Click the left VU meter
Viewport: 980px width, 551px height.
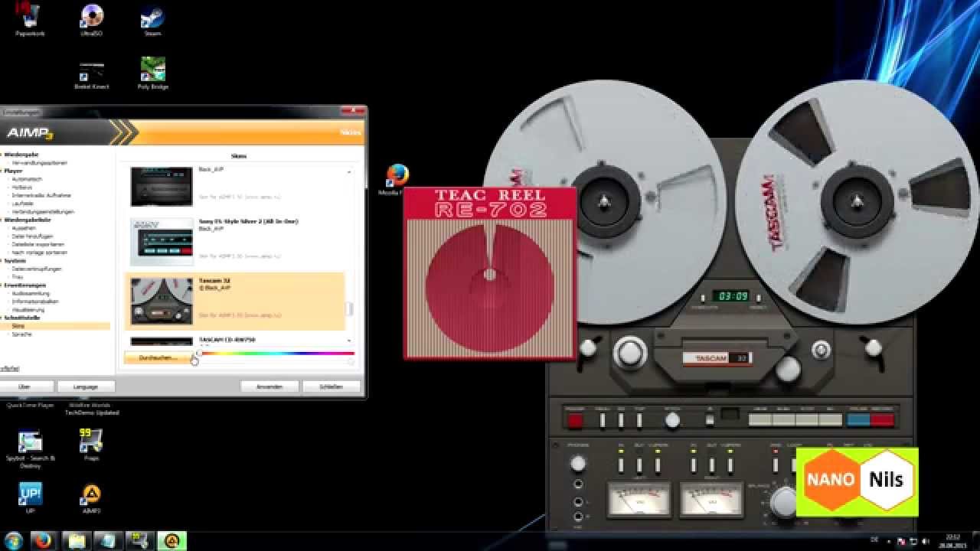639,500
